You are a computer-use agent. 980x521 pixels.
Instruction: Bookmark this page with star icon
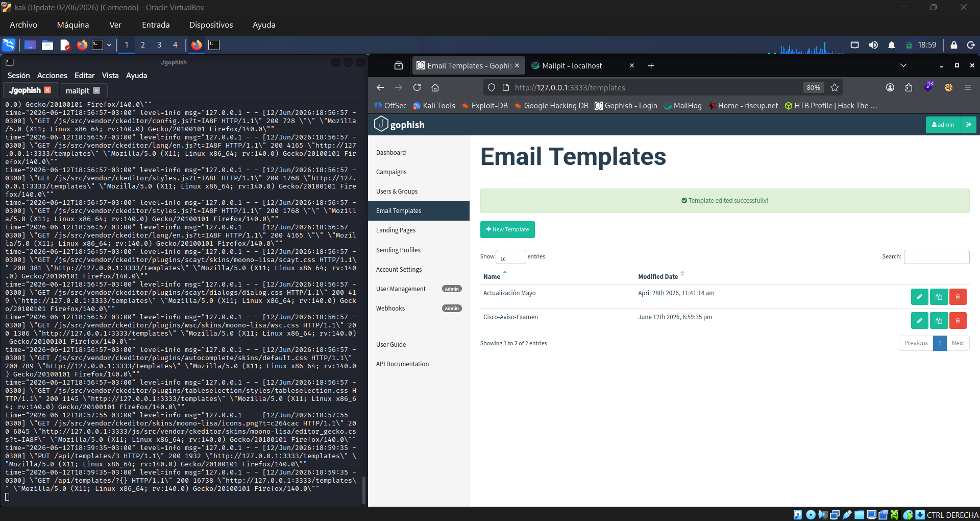pos(835,87)
